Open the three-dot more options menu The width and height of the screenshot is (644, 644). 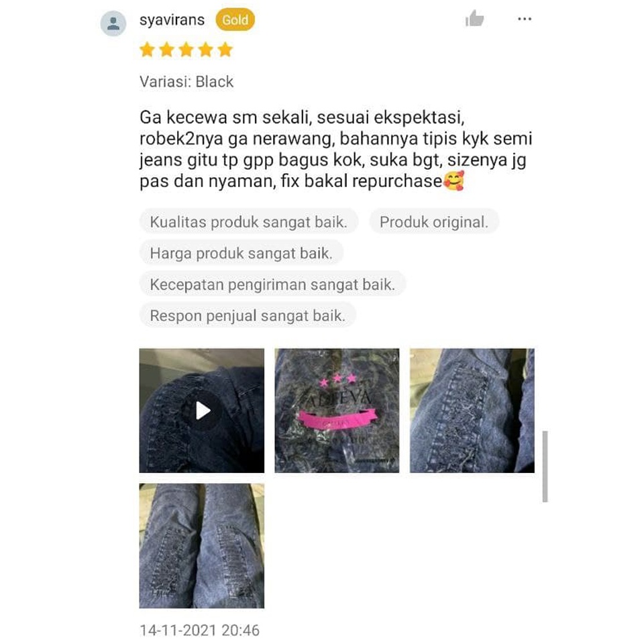[525, 19]
